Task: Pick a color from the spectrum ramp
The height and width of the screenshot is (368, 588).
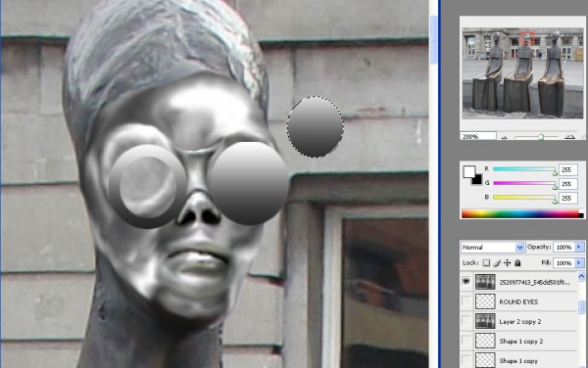Action: 519,213
